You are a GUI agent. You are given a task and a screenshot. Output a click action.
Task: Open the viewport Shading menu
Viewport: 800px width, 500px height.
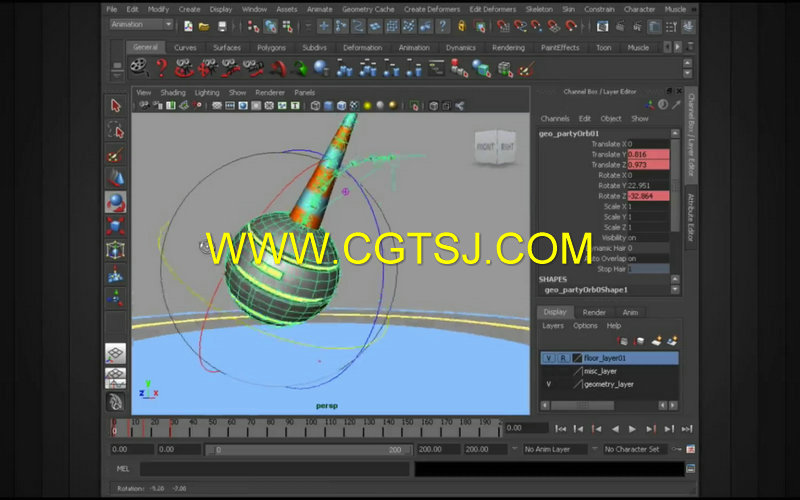(173, 92)
